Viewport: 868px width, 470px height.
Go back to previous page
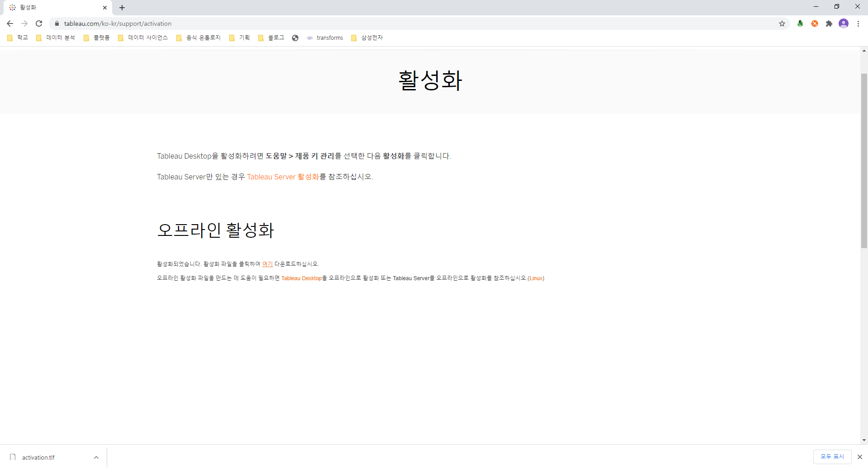click(x=10, y=23)
